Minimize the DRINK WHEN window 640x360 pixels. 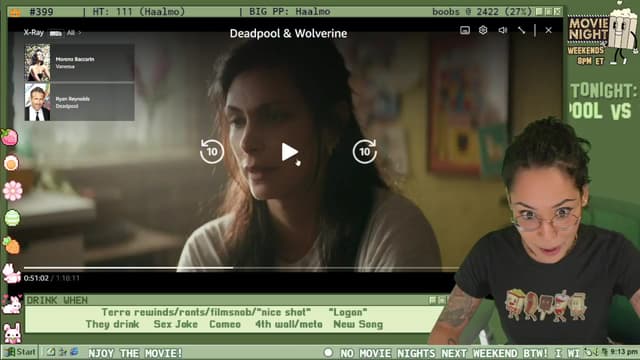click(433, 300)
